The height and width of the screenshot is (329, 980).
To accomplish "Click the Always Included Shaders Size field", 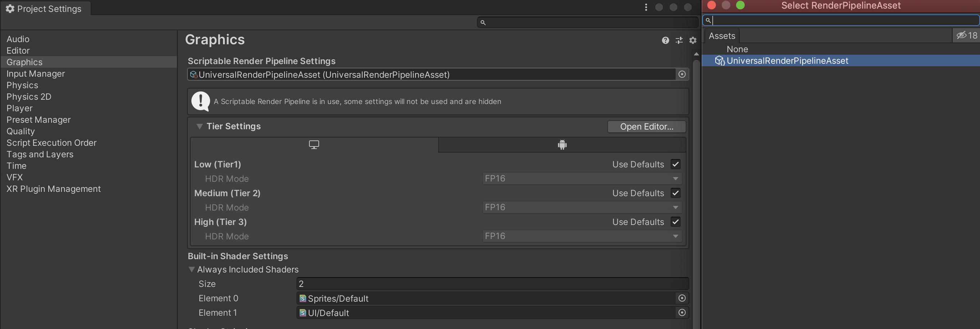I will [493, 284].
